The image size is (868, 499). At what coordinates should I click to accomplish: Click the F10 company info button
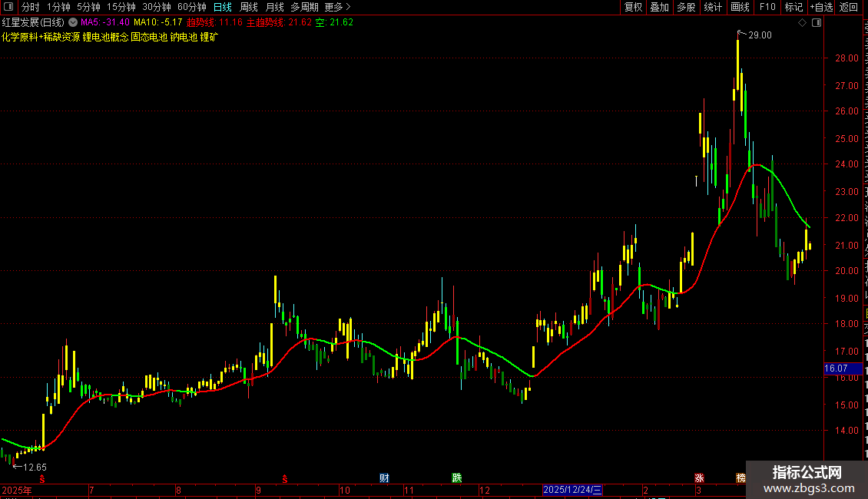(x=767, y=7)
